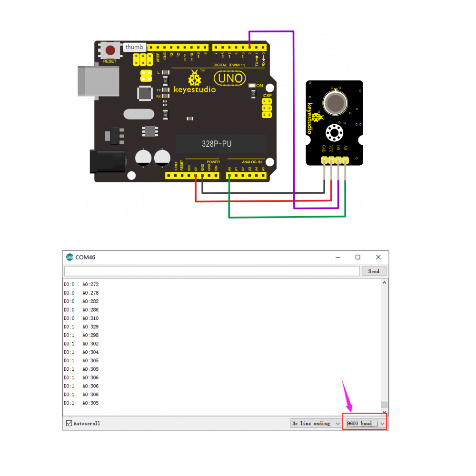Image resolution: width=476 pixels, height=476 pixels.
Task: Select the line DO:0 AO:282
Action: coord(81,301)
